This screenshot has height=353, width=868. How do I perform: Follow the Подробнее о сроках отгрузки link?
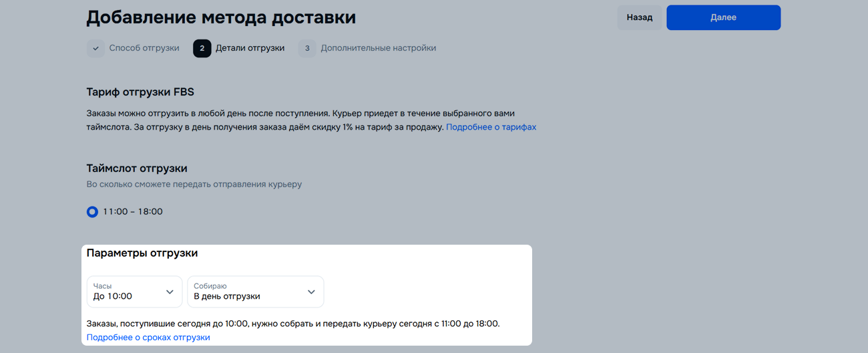pyautogui.click(x=148, y=338)
